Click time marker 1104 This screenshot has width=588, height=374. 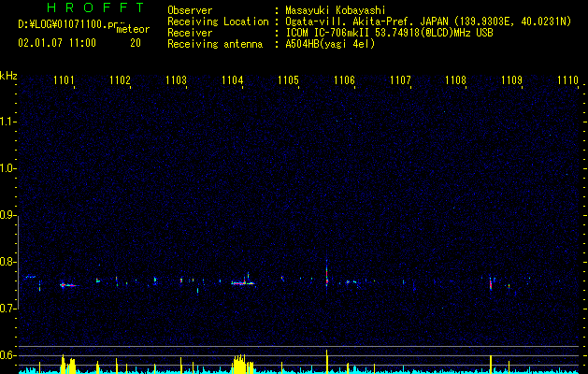[x=232, y=79]
